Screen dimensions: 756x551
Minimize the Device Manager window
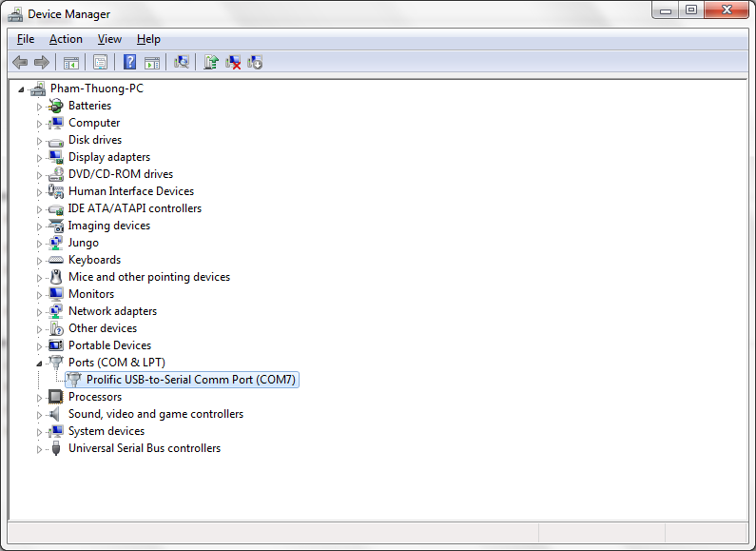tap(666, 10)
